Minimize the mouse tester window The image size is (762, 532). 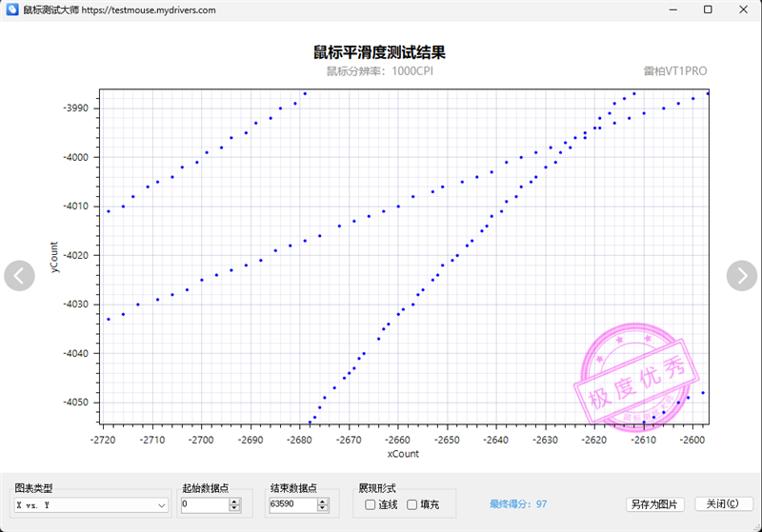673,10
